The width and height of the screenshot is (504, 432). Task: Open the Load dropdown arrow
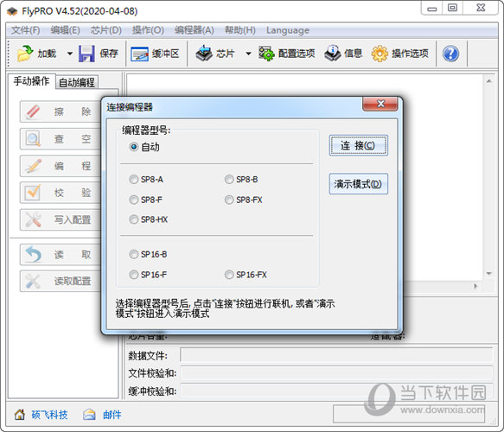70,54
